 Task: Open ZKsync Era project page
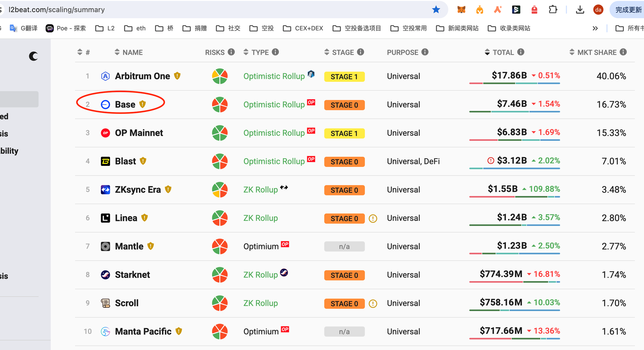coord(137,189)
